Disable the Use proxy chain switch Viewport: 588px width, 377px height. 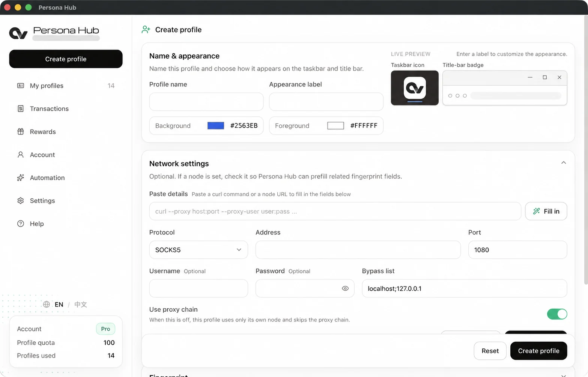pos(557,314)
